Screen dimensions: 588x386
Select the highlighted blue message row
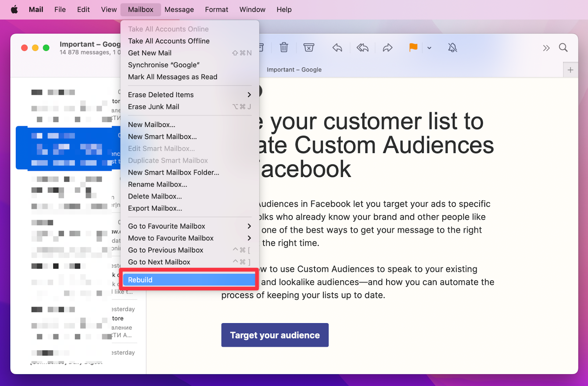coord(68,148)
